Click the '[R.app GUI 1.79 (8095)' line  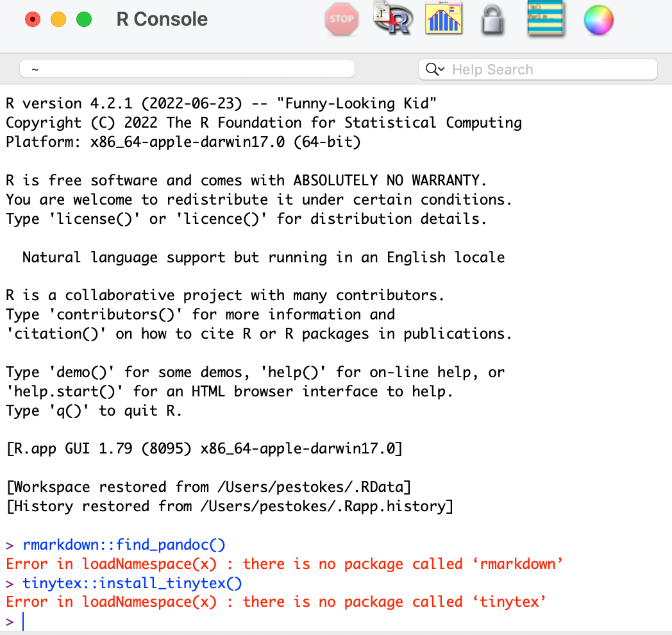pos(205,449)
